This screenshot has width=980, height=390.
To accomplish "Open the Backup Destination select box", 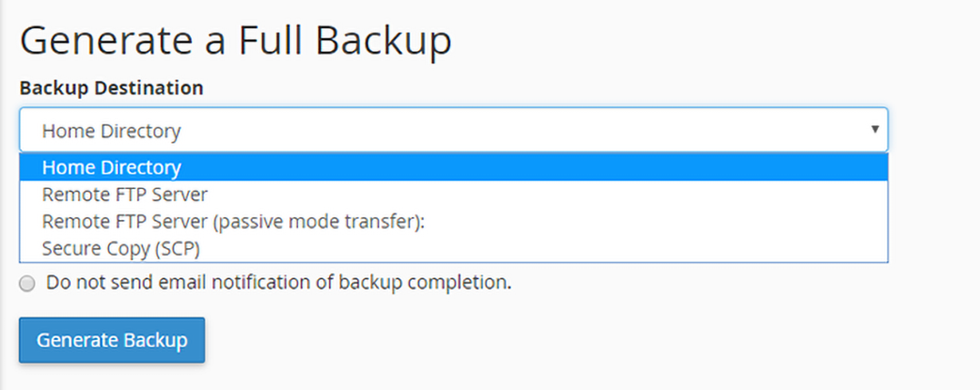I will 453,130.
